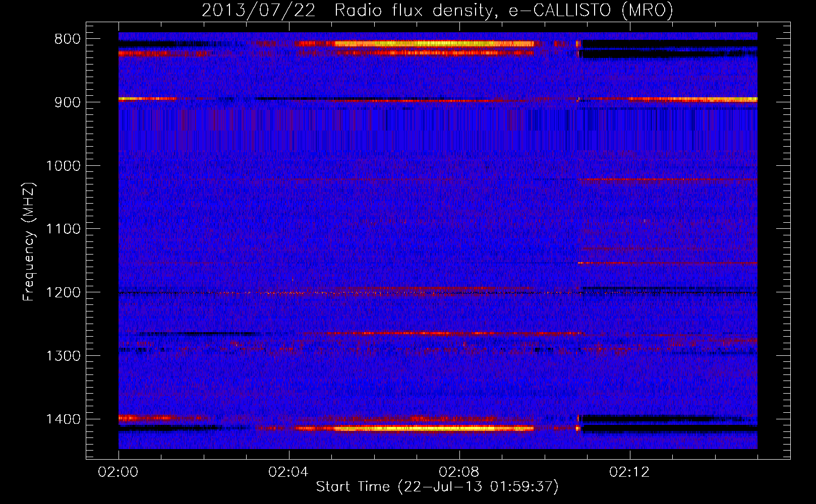Click the Start Time axis label
This screenshot has width=816, height=504.
coord(437,487)
